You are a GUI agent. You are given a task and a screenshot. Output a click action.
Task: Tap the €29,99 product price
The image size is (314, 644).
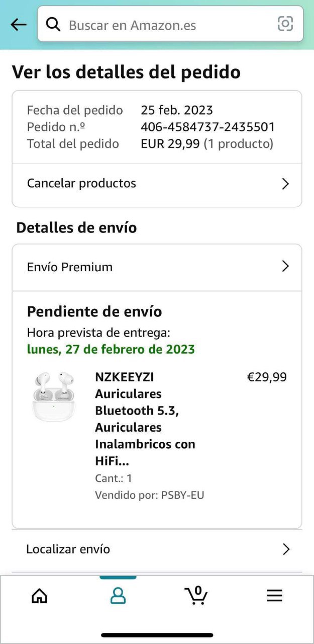pos(267,377)
